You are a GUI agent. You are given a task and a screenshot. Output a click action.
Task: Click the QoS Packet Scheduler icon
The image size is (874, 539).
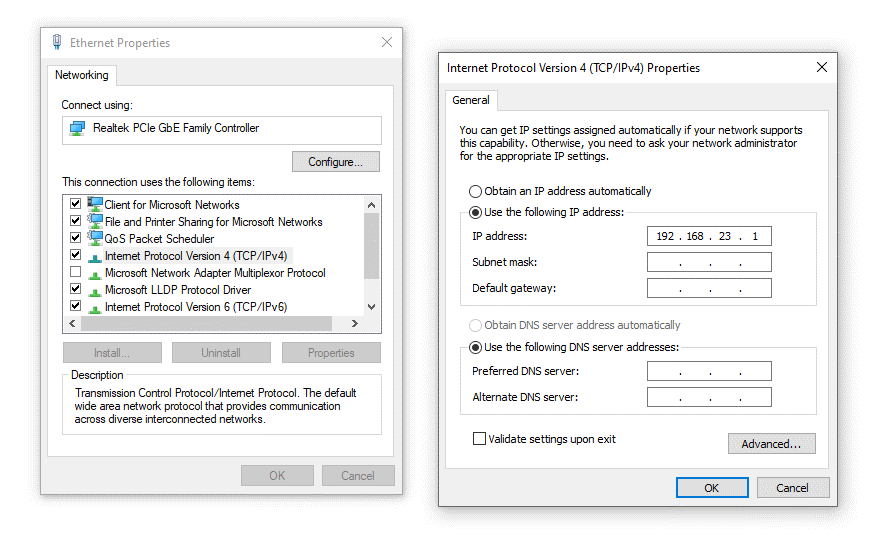tap(95, 239)
